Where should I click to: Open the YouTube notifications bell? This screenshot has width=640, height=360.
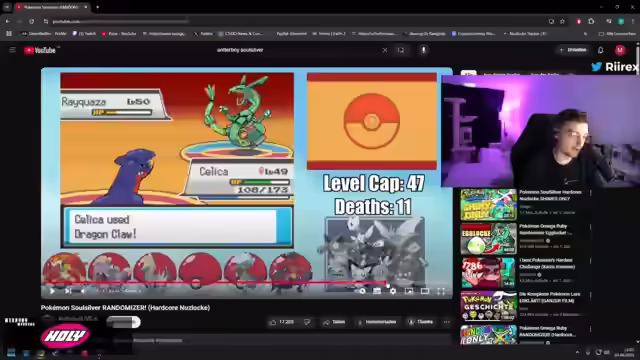point(601,50)
